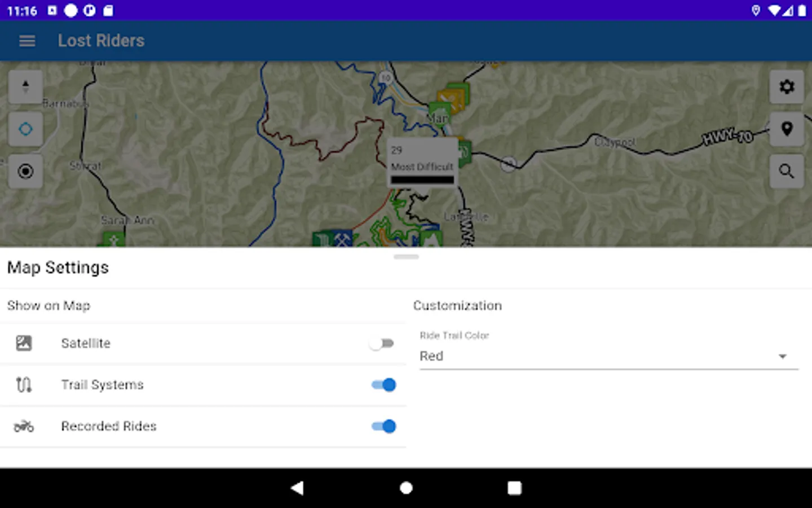Go to Android home screen button
Viewport: 812px width, 508px height.
(406, 488)
